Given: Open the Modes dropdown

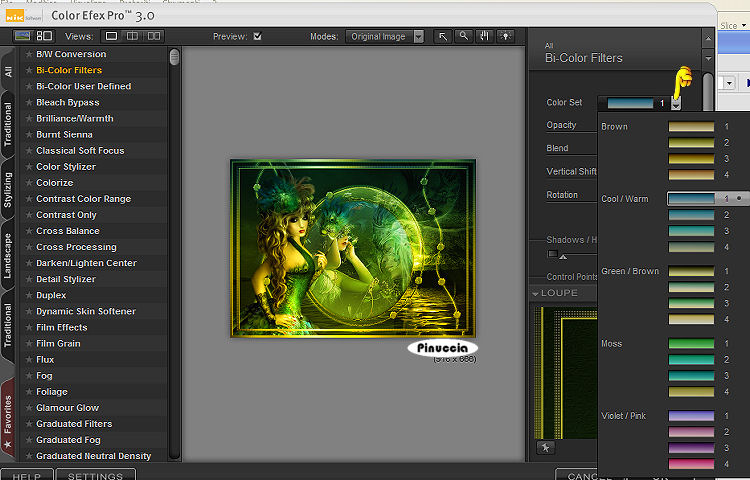Looking at the screenshot, I should pyautogui.click(x=386, y=36).
